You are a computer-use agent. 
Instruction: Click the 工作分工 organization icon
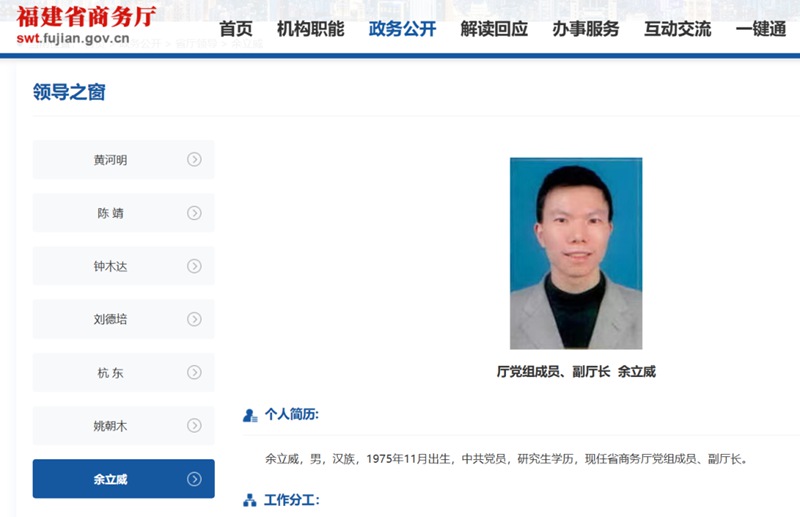[250, 499]
